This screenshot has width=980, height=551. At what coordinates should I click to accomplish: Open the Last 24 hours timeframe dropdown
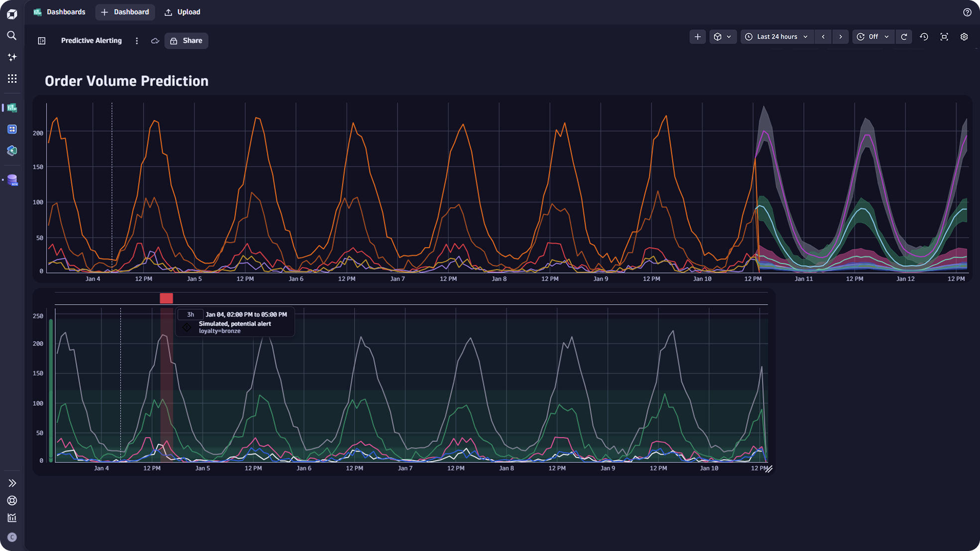click(777, 37)
